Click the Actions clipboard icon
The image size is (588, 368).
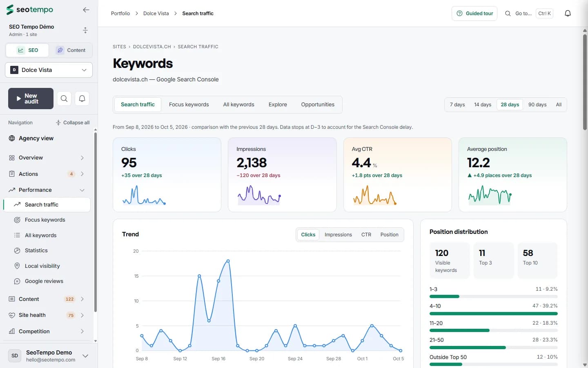12,174
